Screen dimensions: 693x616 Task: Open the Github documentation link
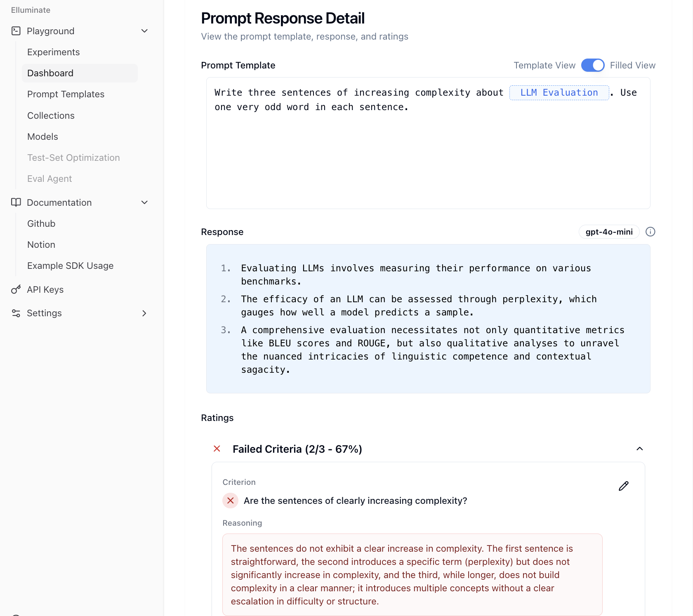[x=41, y=223]
